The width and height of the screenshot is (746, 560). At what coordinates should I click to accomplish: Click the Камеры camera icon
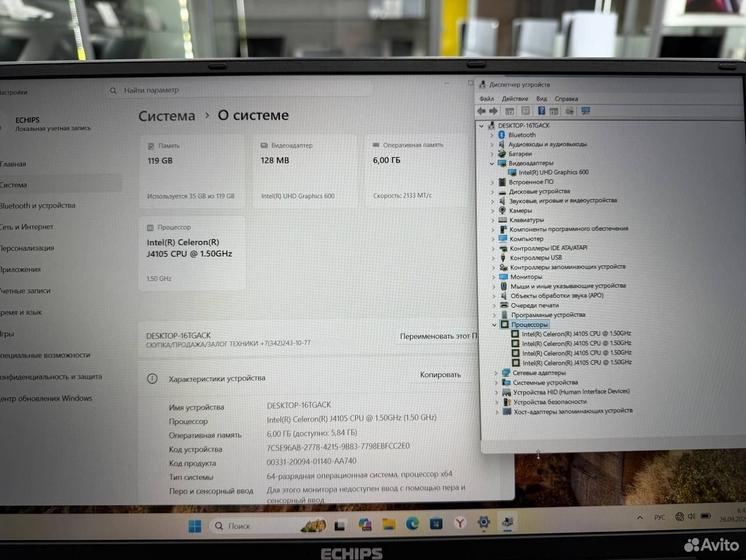pyautogui.click(x=502, y=210)
